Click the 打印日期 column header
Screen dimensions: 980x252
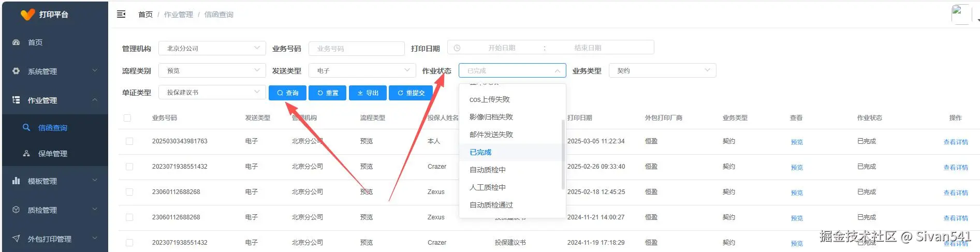[x=580, y=118]
